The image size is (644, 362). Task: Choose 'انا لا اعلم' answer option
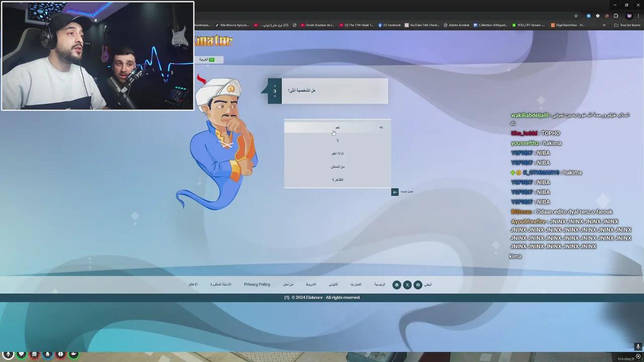point(337,153)
